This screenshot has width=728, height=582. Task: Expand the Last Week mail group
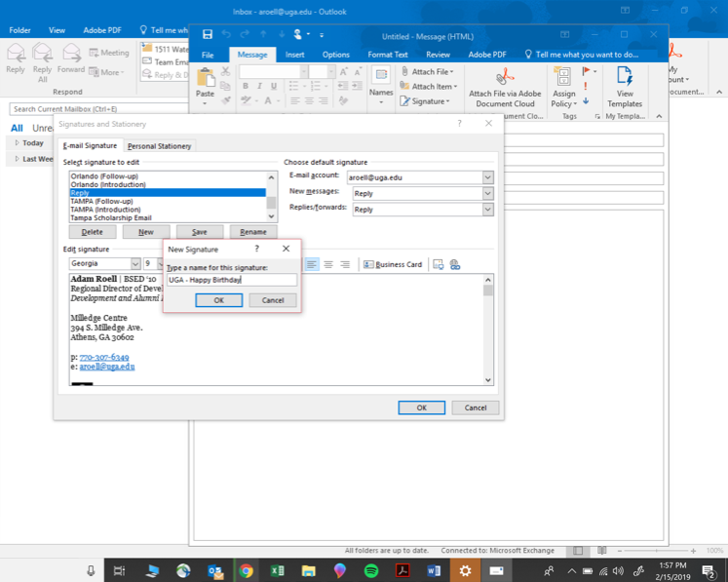tap(18, 159)
